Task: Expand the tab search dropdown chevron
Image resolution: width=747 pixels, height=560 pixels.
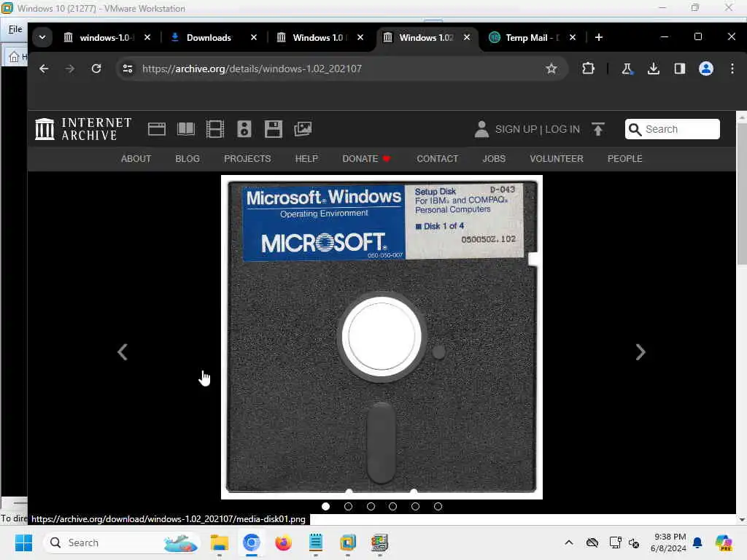Action: pos(42,37)
